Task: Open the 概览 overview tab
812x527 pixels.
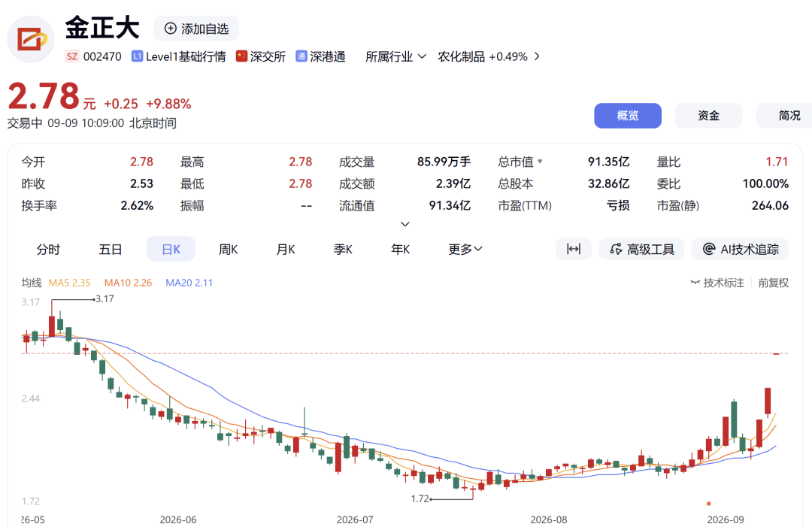Action: point(628,116)
